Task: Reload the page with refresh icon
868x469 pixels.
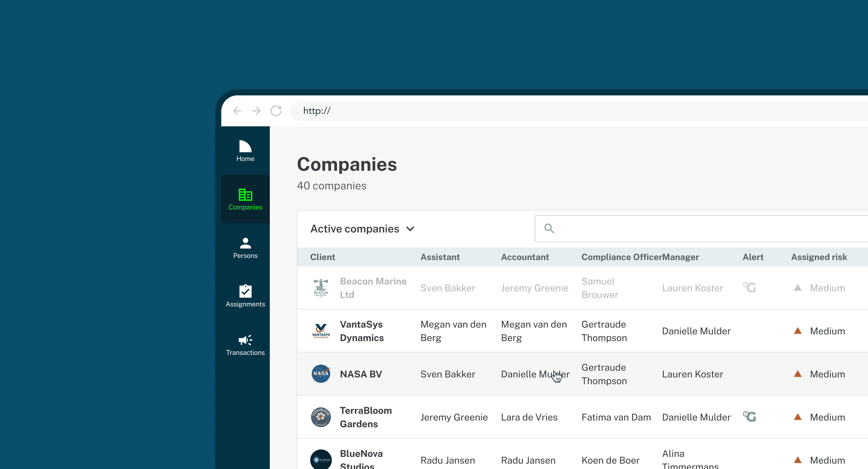Action: point(276,111)
